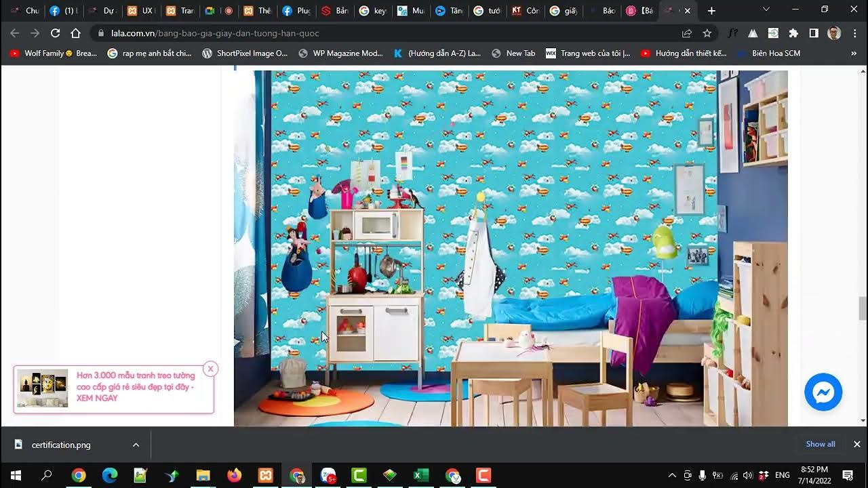Open 'Biên Hoa SCM' bookmark
Viewport: 868px width, 488px height.
coord(769,53)
